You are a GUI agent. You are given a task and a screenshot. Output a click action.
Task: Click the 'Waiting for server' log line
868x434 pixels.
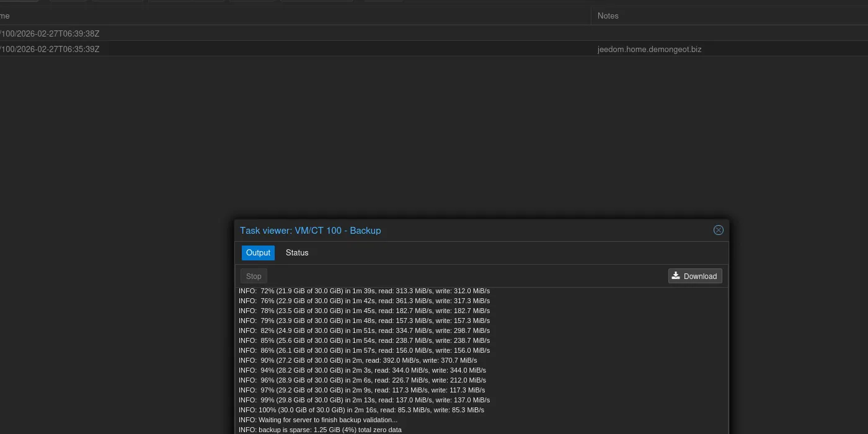[x=318, y=420]
